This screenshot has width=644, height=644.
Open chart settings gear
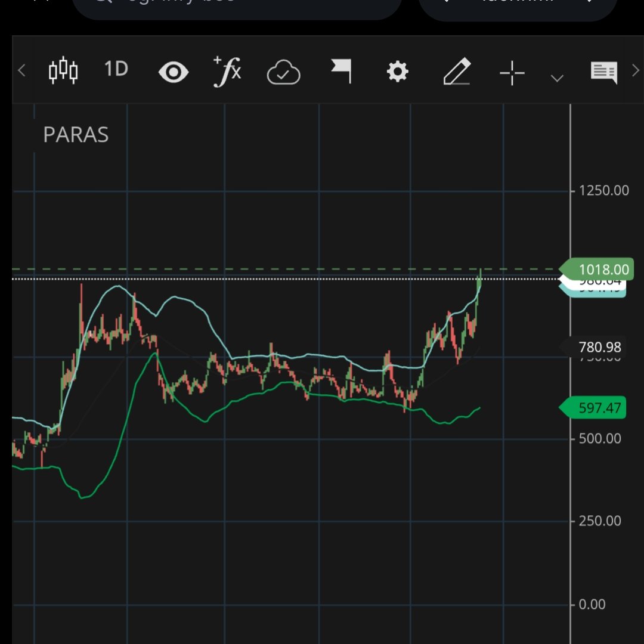[398, 72]
